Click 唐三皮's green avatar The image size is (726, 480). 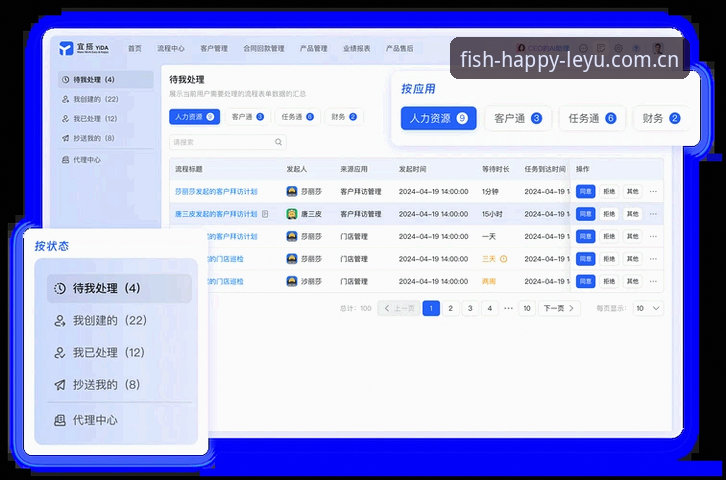pyautogui.click(x=292, y=214)
